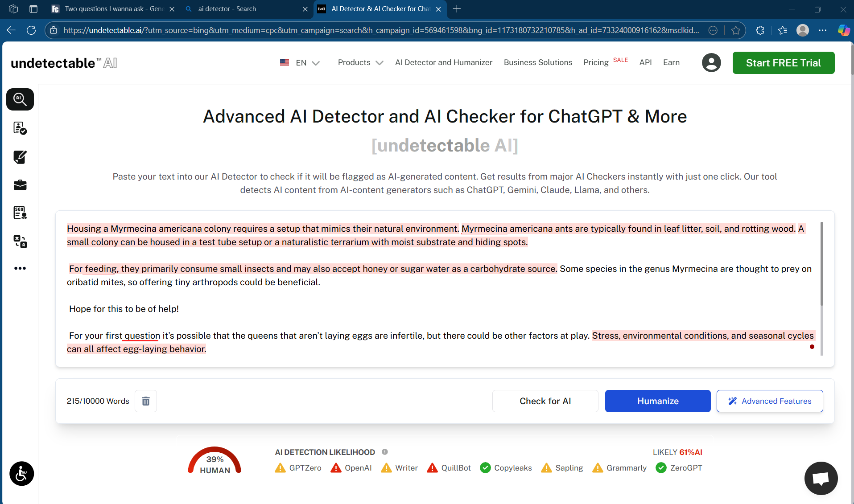Open the translate tool sidebar icon

coord(20,242)
